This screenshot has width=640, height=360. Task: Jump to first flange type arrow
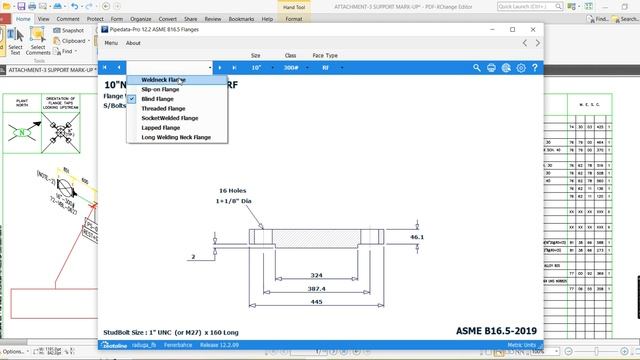[x=105, y=68]
